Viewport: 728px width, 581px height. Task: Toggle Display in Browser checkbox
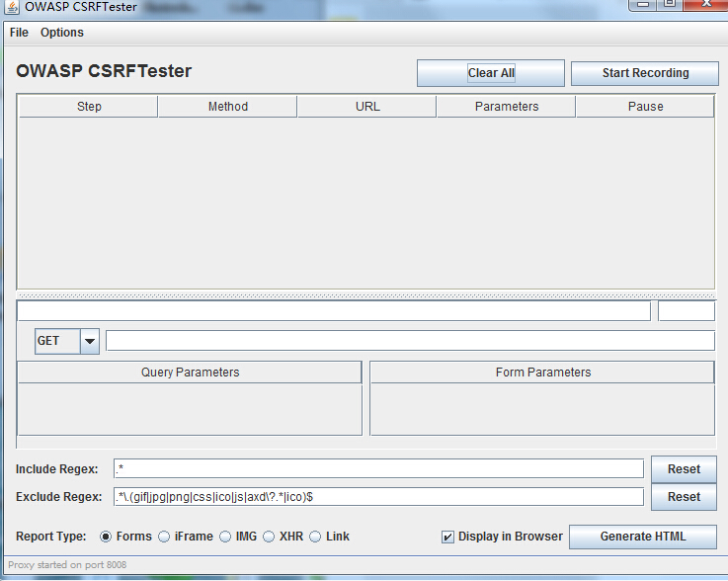click(447, 538)
